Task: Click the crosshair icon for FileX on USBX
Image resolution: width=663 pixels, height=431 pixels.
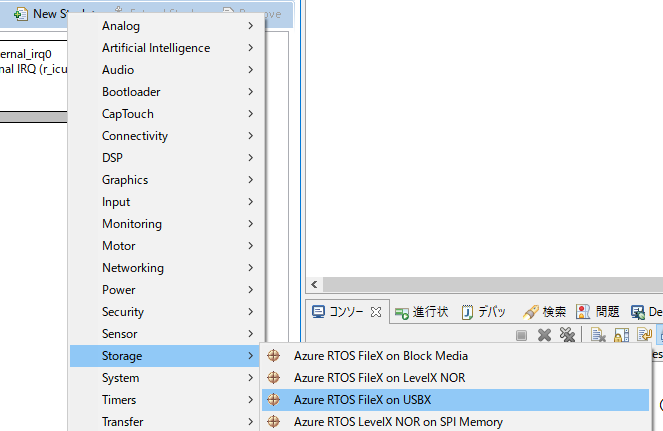Action: pyautogui.click(x=274, y=399)
